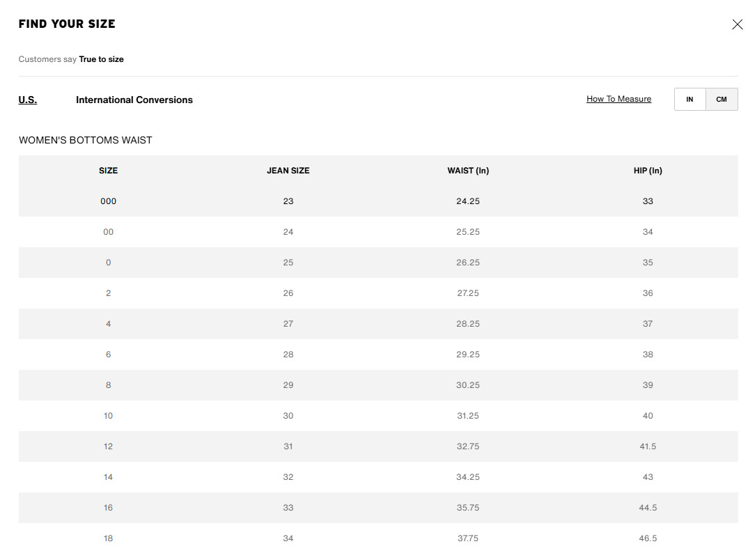
Task: Click hip value 37 cell
Action: pos(648,324)
